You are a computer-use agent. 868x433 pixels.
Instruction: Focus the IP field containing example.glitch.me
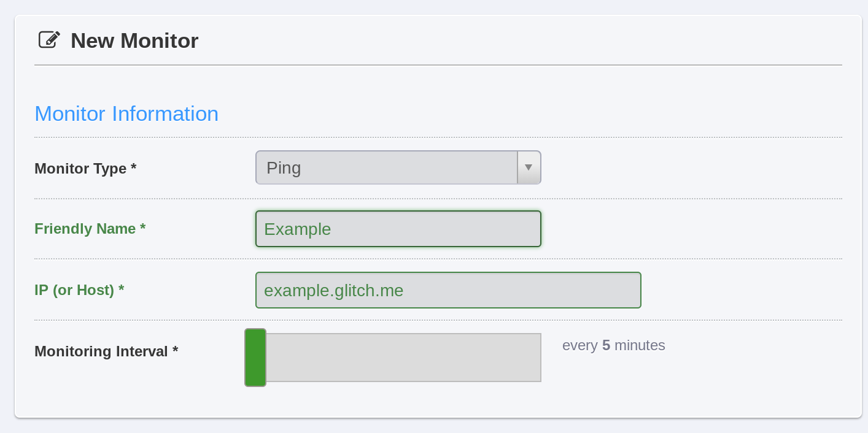(x=448, y=290)
